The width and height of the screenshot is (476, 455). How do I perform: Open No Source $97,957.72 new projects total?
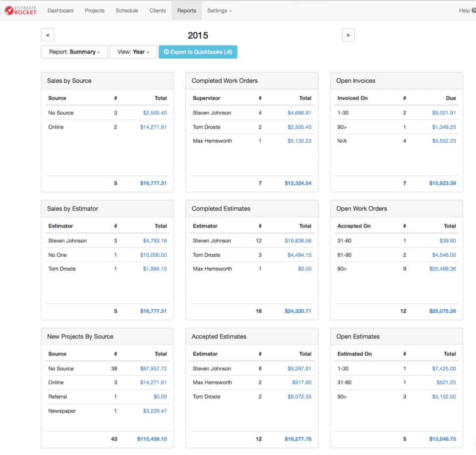click(x=153, y=368)
